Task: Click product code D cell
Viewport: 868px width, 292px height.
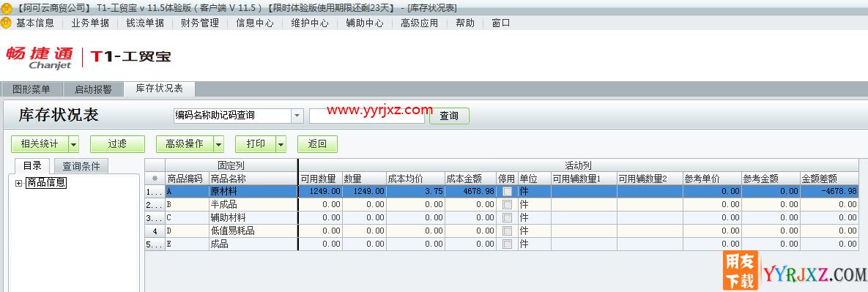Action: [x=187, y=231]
